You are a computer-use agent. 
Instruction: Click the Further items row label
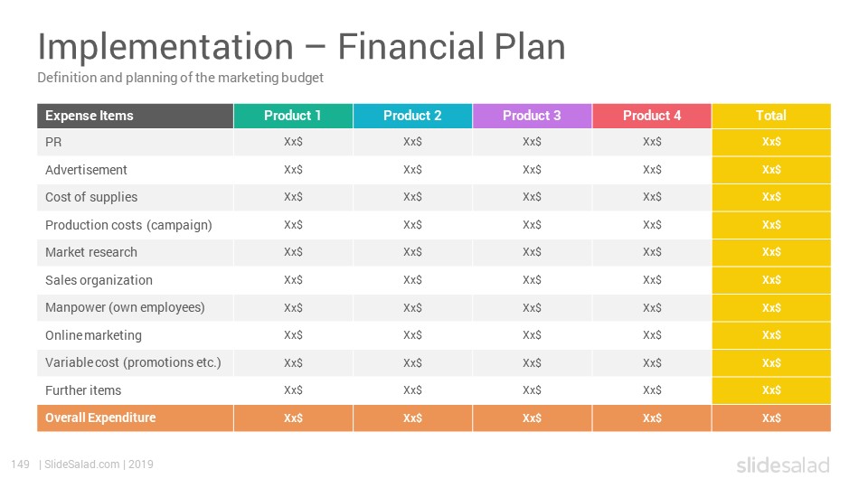[83, 390]
